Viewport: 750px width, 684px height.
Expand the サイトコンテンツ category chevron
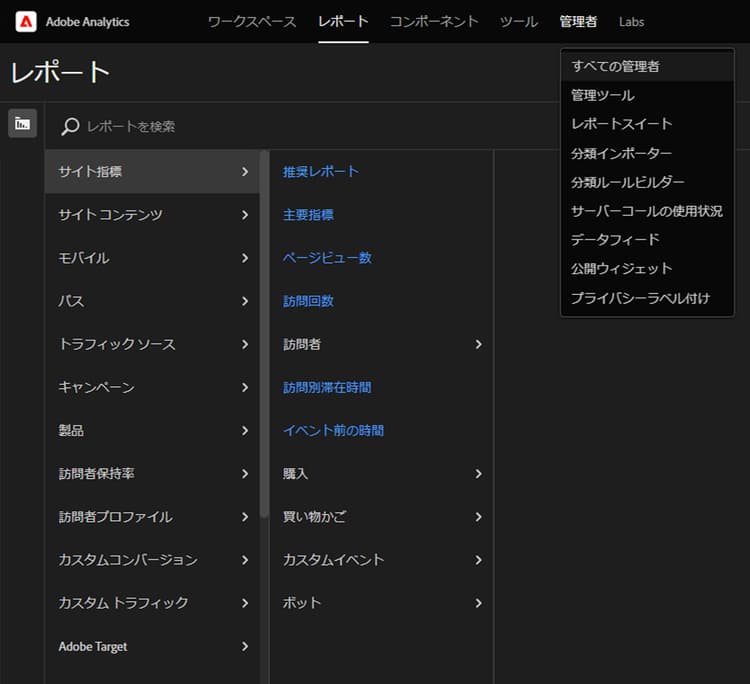(x=245, y=215)
